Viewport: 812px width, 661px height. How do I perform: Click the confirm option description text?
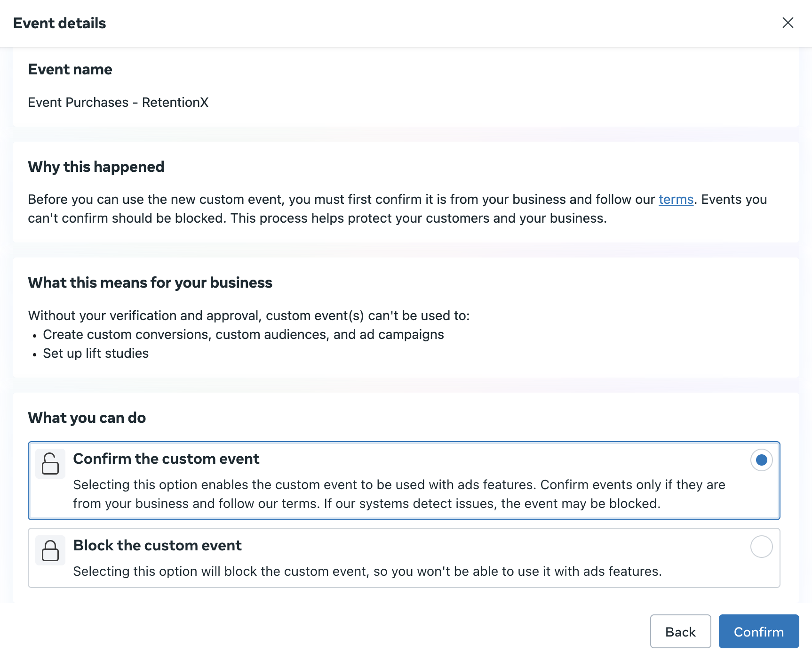coord(399,494)
